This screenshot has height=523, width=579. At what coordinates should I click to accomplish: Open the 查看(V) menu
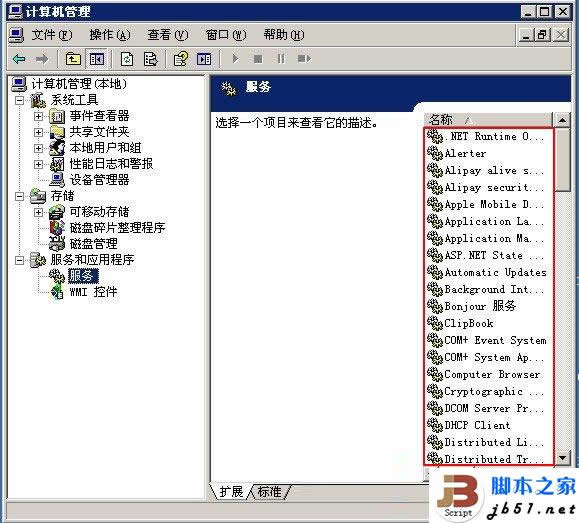tap(168, 35)
